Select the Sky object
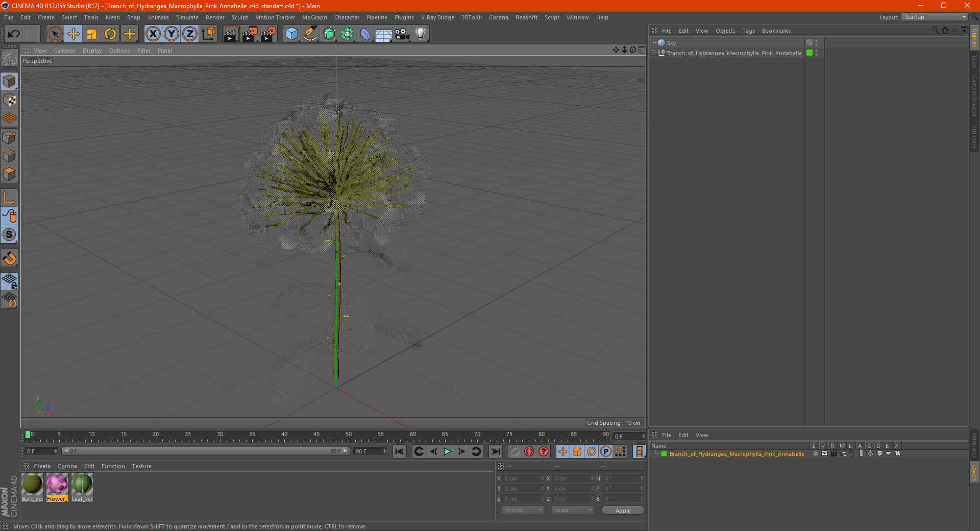 [671, 43]
